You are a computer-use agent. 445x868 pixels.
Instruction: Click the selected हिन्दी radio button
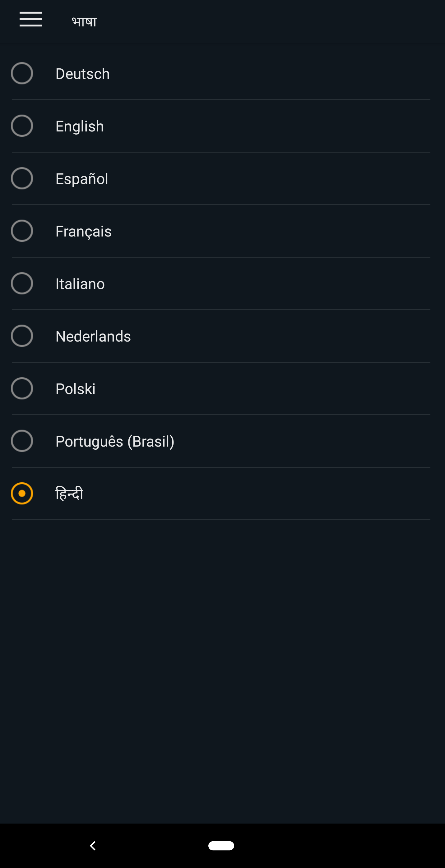22,494
